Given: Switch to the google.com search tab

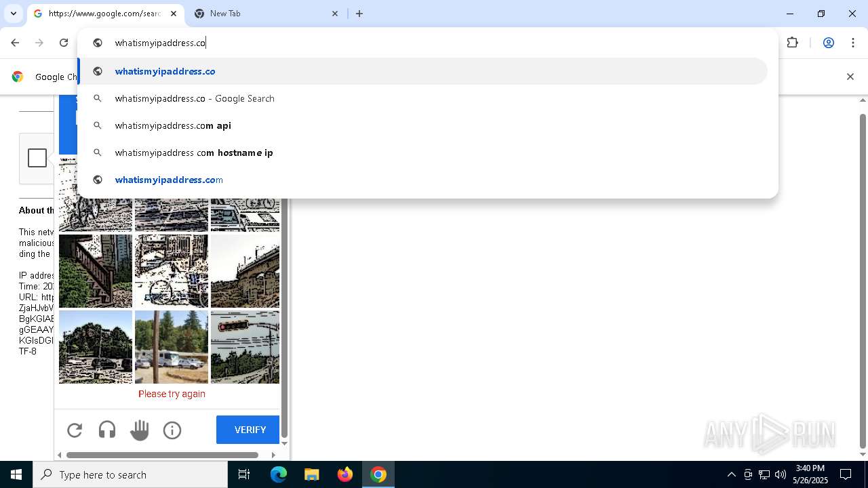Looking at the screenshot, I should [104, 14].
